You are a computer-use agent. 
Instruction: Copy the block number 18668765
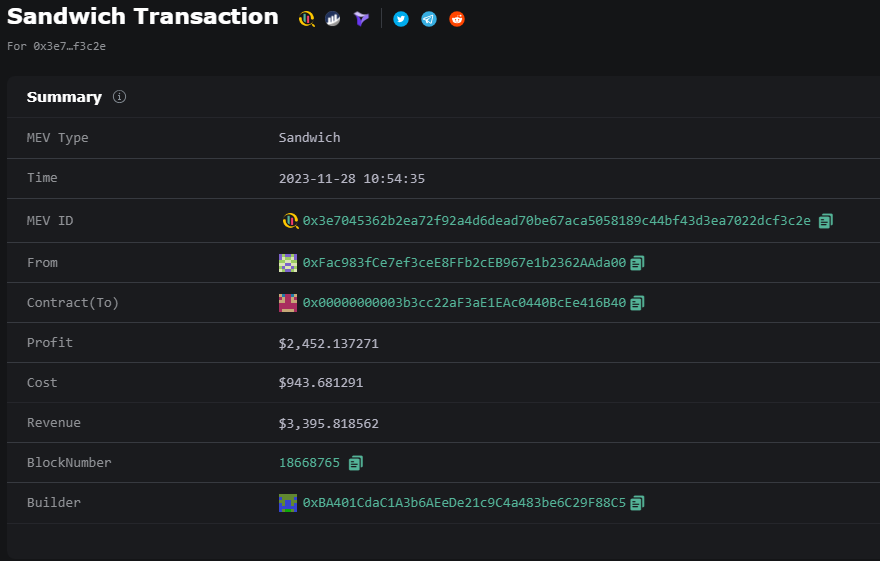coord(356,463)
